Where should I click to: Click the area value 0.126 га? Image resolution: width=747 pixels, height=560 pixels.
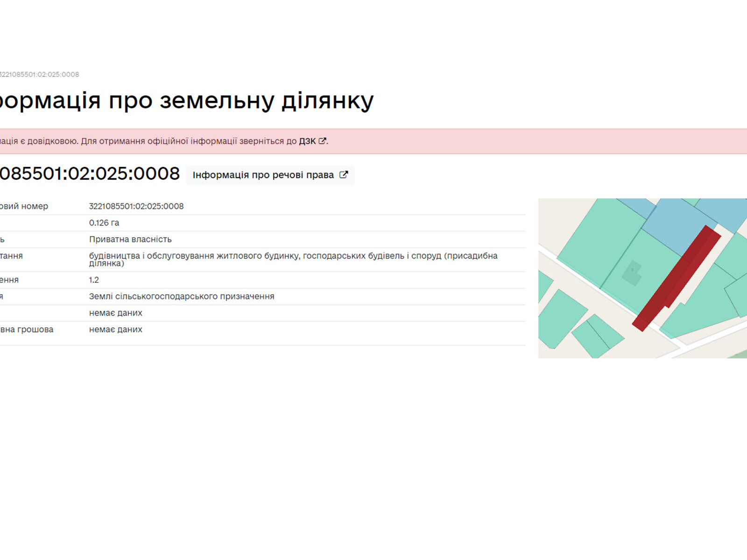click(104, 223)
